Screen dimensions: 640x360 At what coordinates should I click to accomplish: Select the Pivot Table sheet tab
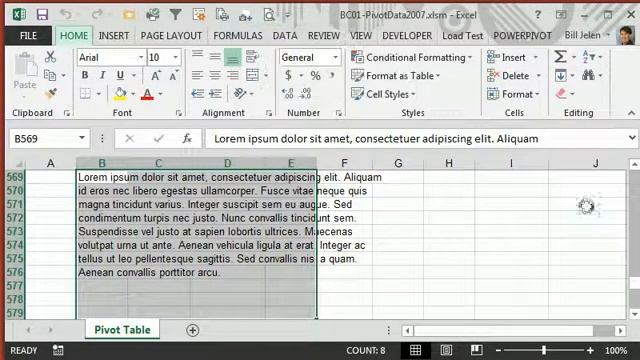(x=122, y=330)
